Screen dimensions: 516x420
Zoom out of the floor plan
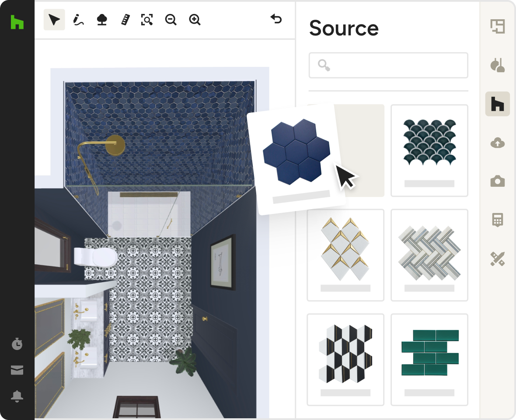point(171,20)
